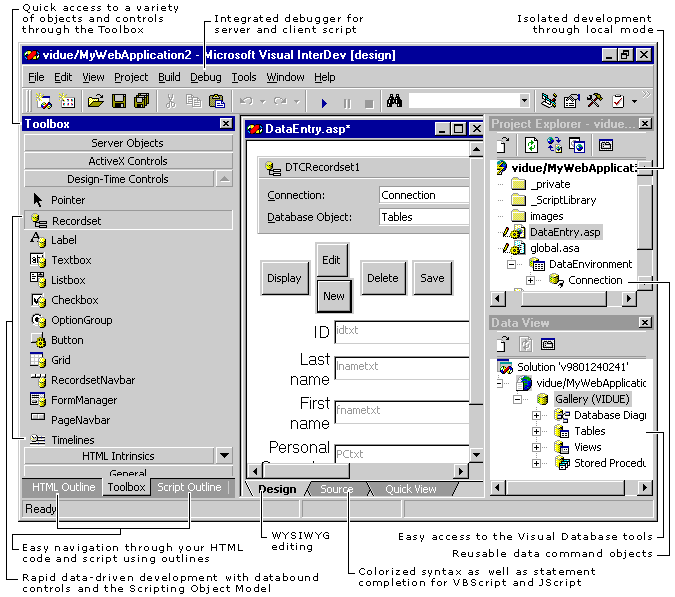Viewport: 675px width, 597px height.
Task: Switch to the HTML Outline tab
Action: pyautogui.click(x=63, y=487)
